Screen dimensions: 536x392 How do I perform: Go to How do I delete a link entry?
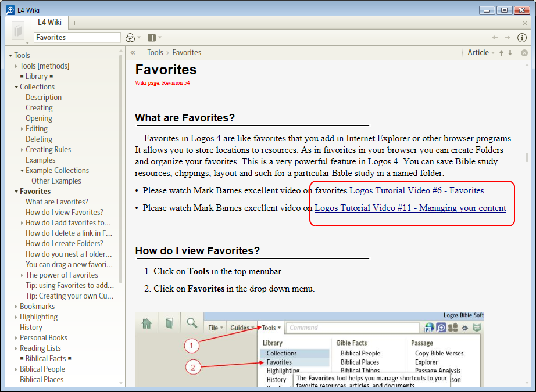click(69, 233)
